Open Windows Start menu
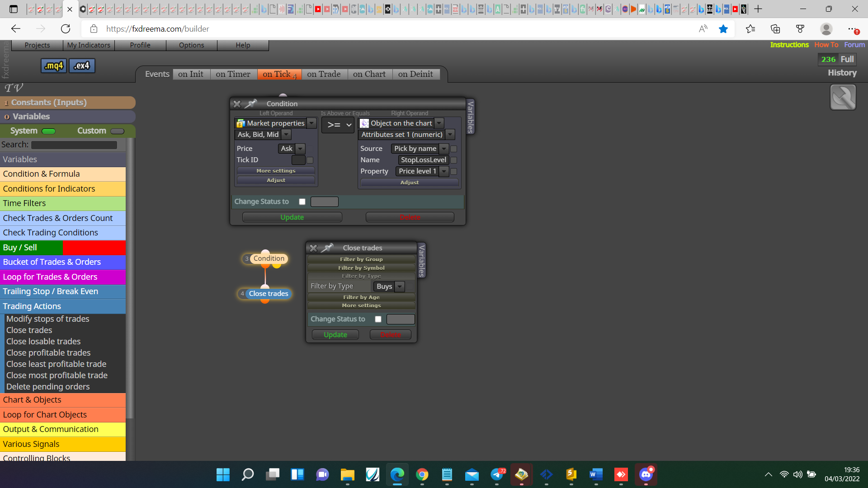This screenshot has width=868, height=488. (x=223, y=474)
